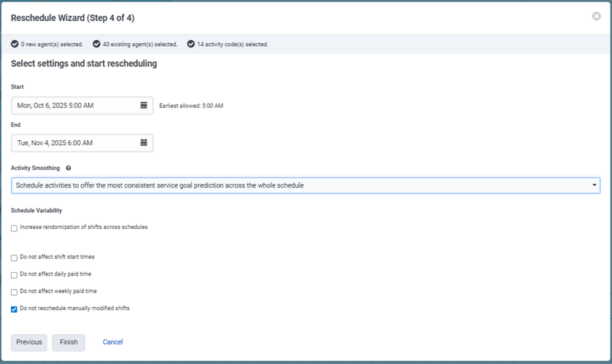The height and width of the screenshot is (364, 612).
Task: Click the 40 existing agent(s) selected label
Action: pyautogui.click(x=139, y=44)
